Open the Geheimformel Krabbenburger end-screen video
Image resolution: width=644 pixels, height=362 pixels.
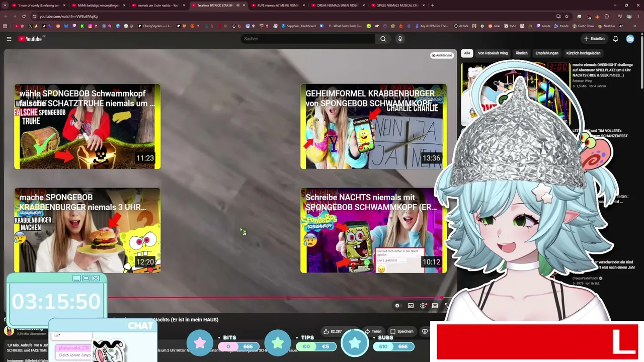tap(373, 126)
